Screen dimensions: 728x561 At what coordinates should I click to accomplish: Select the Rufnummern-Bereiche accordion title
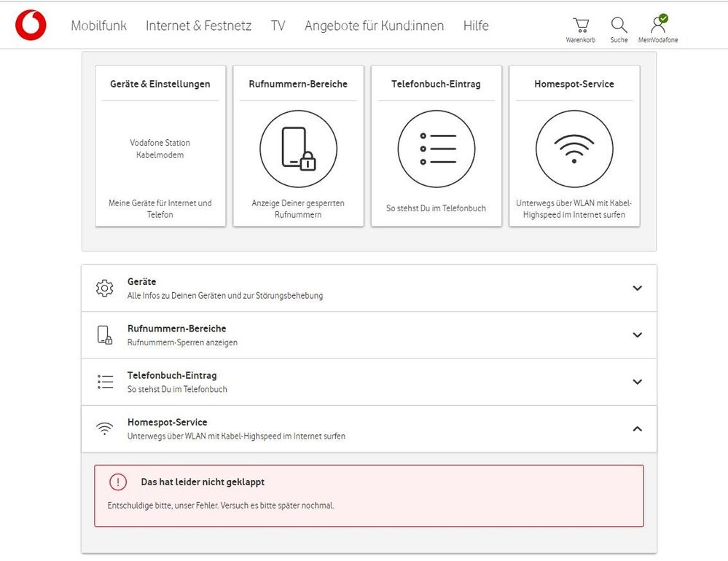pos(177,329)
